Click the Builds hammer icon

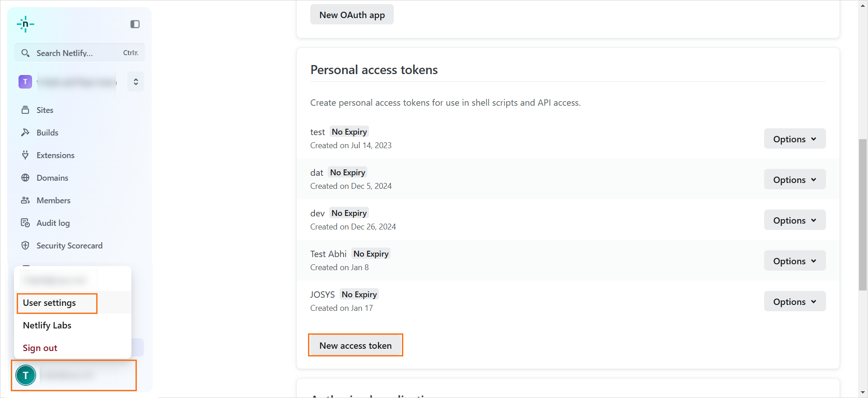(25, 132)
